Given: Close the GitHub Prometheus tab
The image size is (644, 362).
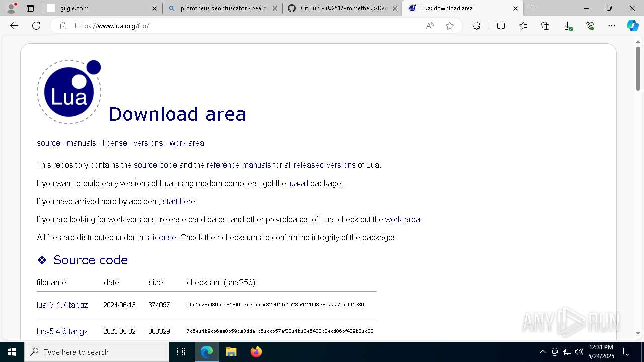Looking at the screenshot, I should pos(395,8).
